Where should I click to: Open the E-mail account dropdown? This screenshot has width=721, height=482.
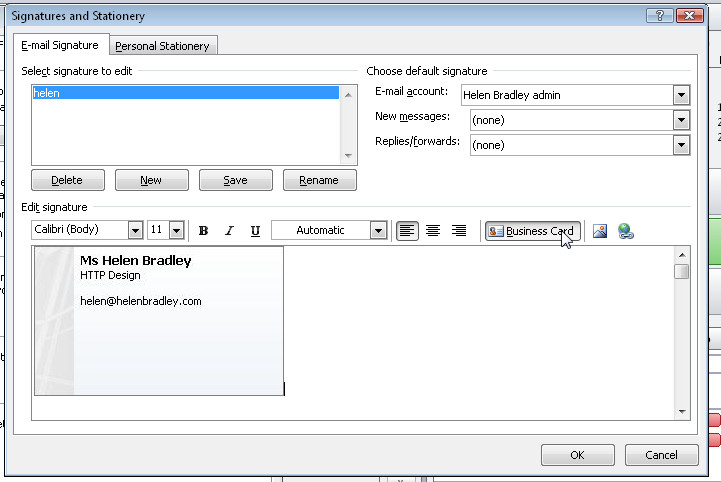coord(681,95)
